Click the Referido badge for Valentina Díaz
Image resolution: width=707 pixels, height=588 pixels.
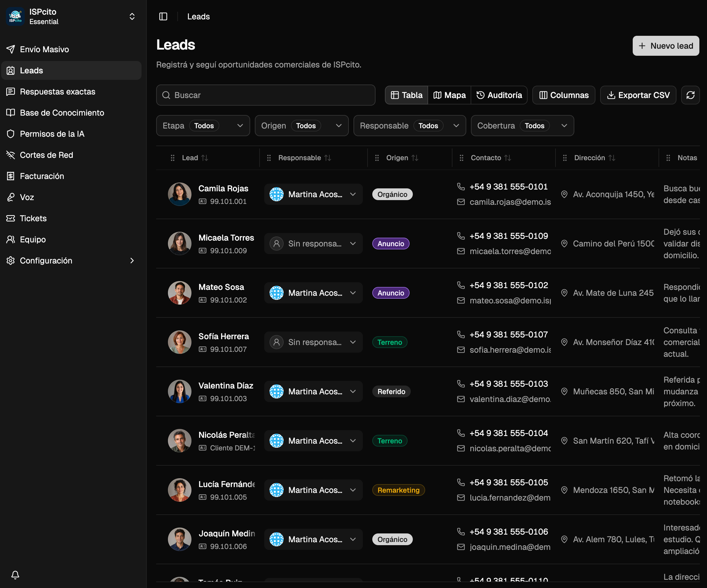point(391,391)
